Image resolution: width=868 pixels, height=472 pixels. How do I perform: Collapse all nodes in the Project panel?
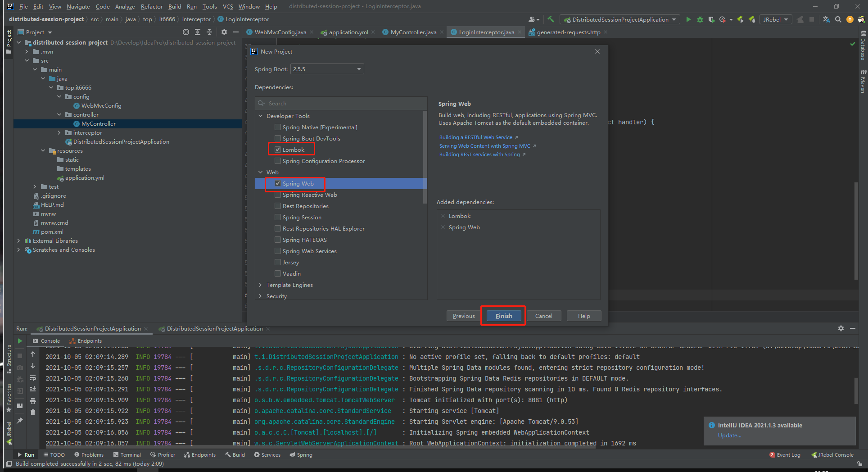(x=209, y=32)
